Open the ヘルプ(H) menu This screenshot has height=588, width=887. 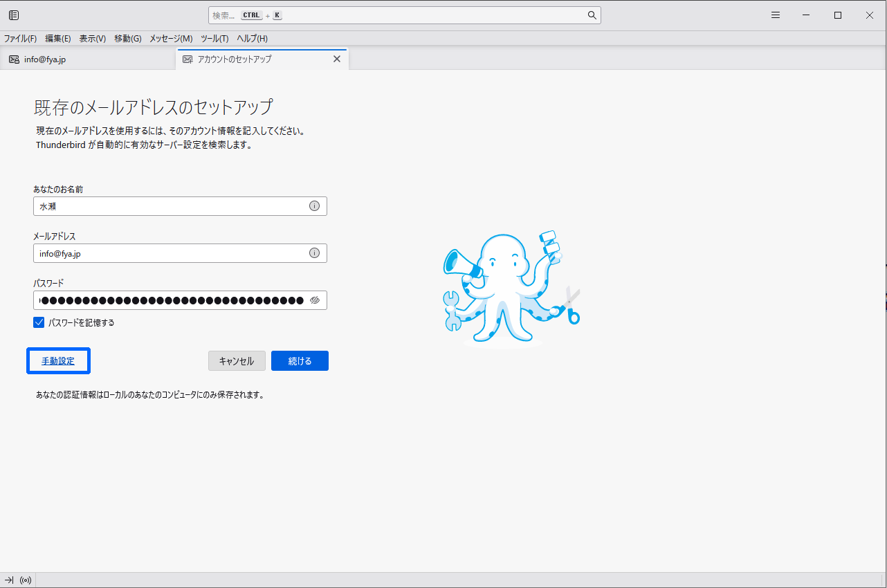coord(252,39)
